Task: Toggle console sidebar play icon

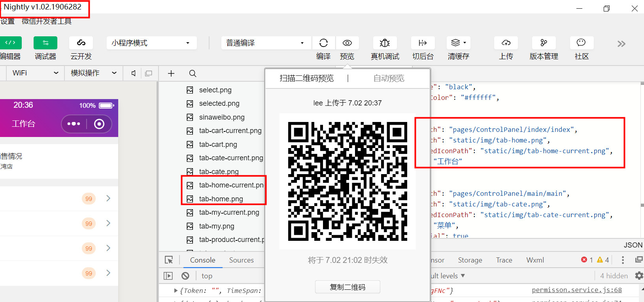Action: (x=168, y=276)
